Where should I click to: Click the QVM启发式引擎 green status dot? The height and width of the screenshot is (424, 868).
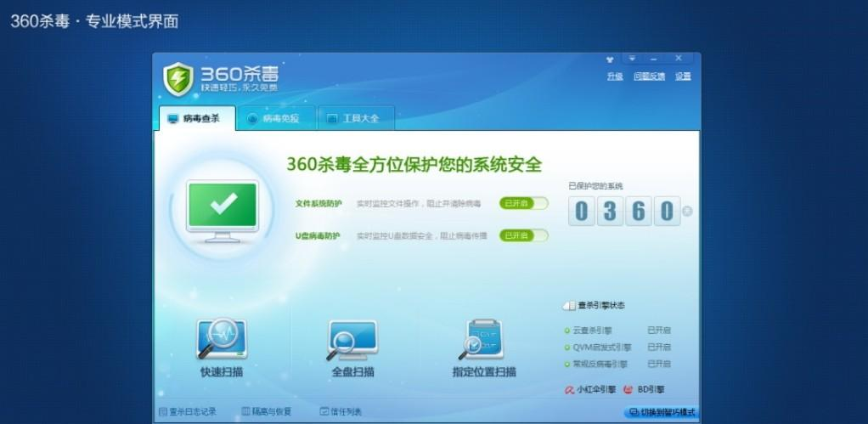pos(566,348)
